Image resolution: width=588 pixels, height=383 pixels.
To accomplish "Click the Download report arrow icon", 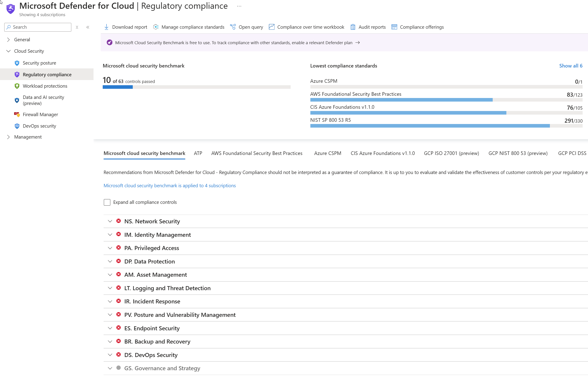I will click(x=107, y=27).
